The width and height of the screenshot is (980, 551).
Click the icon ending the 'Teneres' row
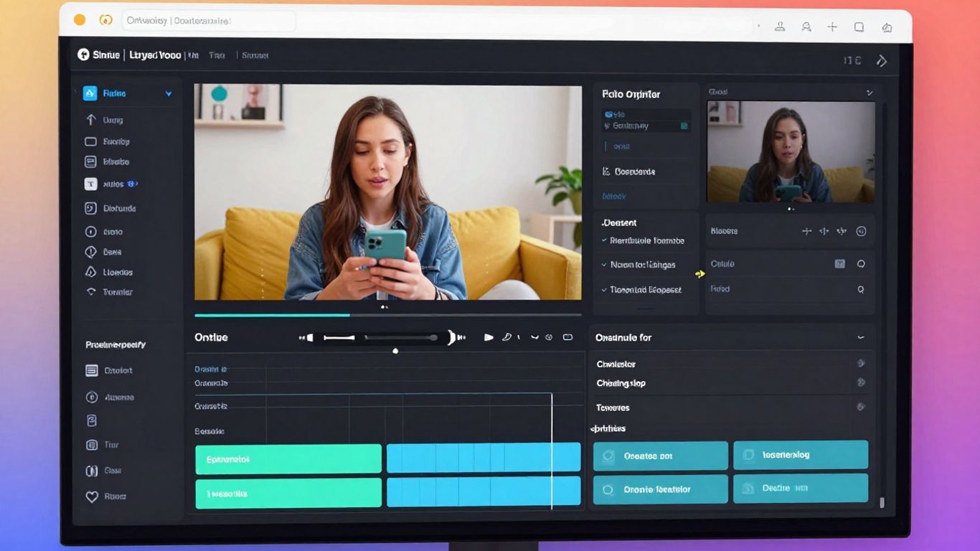(861, 407)
